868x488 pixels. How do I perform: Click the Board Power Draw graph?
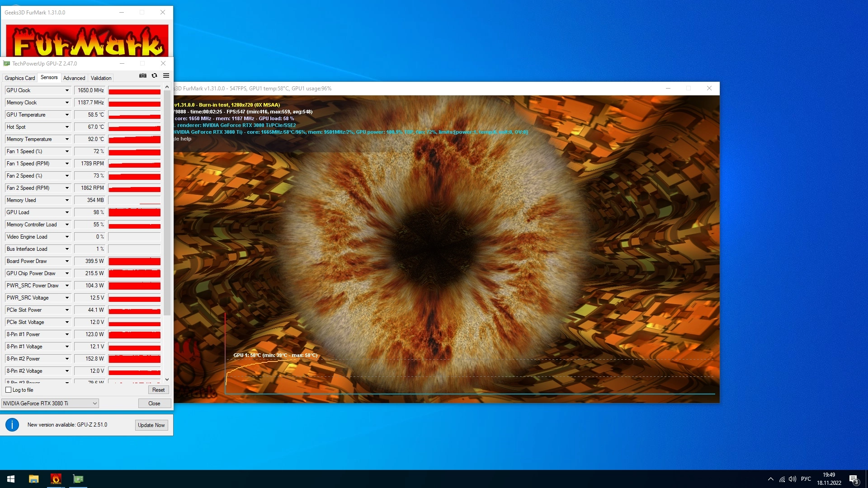(134, 261)
